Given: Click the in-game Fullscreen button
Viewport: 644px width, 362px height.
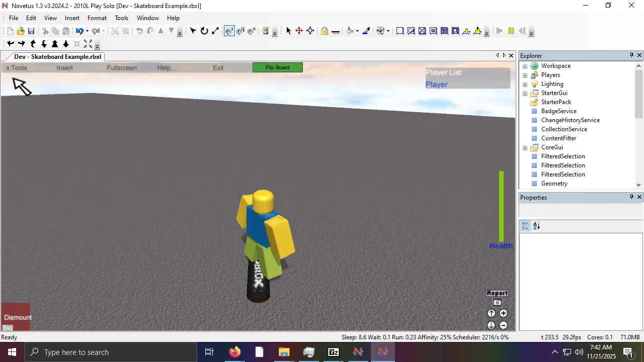Looking at the screenshot, I should (122, 68).
